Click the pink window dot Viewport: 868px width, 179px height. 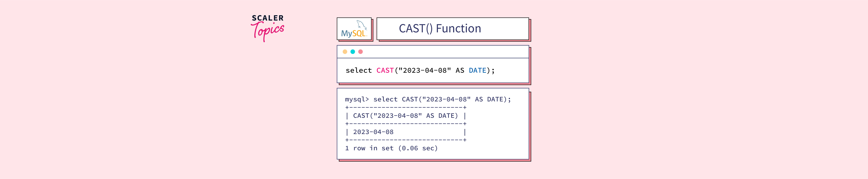point(361,52)
